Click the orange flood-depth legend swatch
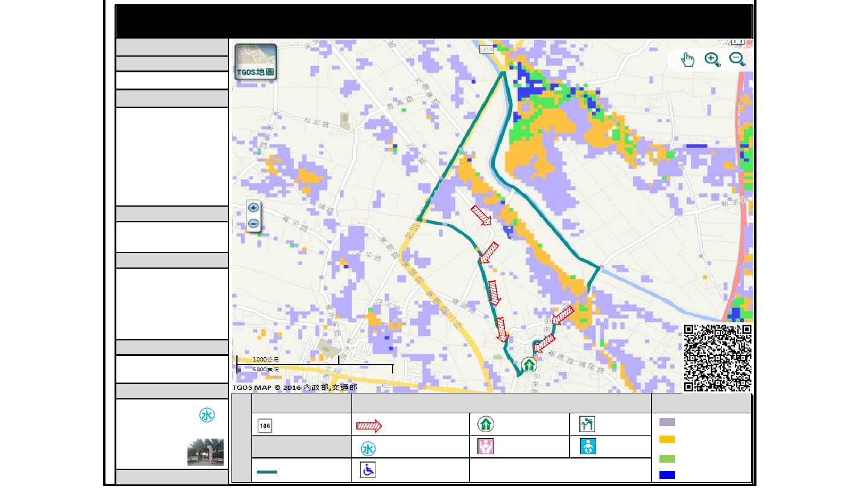868x488 pixels. 667,440
